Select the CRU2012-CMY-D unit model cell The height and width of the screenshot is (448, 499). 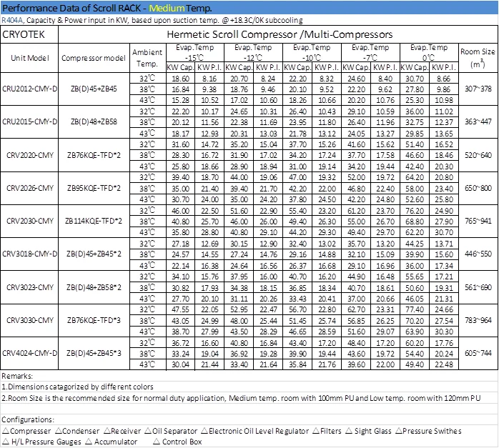(x=29, y=88)
